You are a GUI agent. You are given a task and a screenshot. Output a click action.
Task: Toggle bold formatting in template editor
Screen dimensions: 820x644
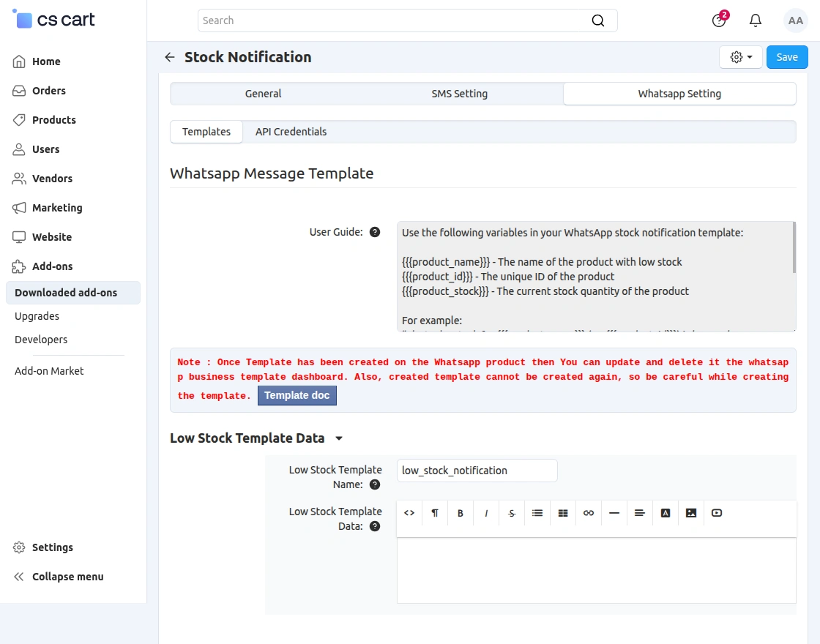[461, 513]
